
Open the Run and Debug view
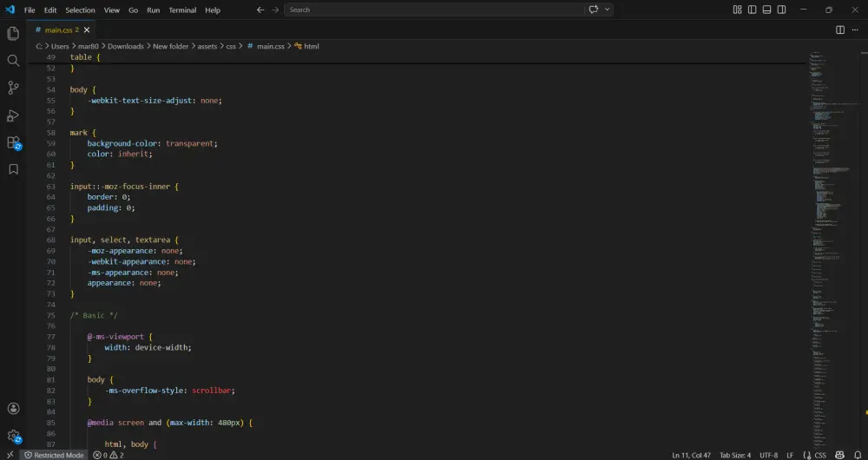click(13, 115)
